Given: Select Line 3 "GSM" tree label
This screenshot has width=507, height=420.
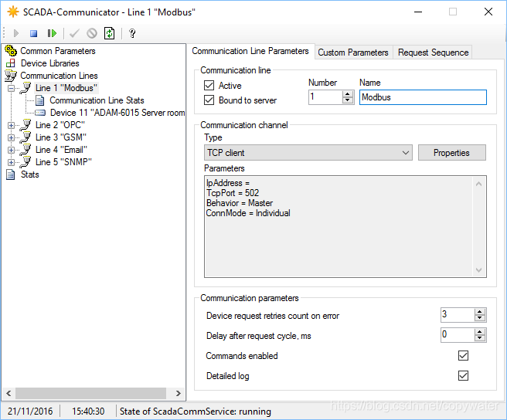Looking at the screenshot, I should pyautogui.click(x=61, y=137).
